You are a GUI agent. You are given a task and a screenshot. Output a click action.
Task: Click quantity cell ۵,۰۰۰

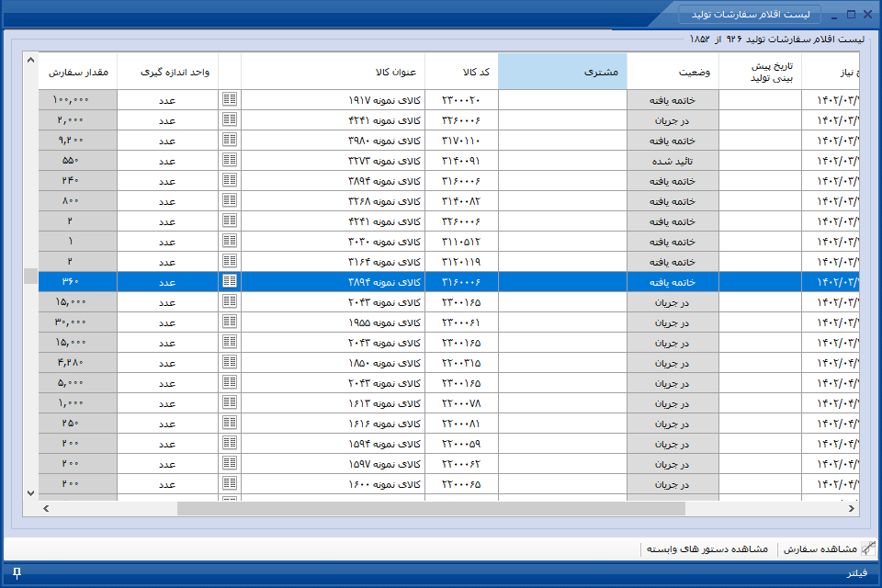[x=77, y=382]
